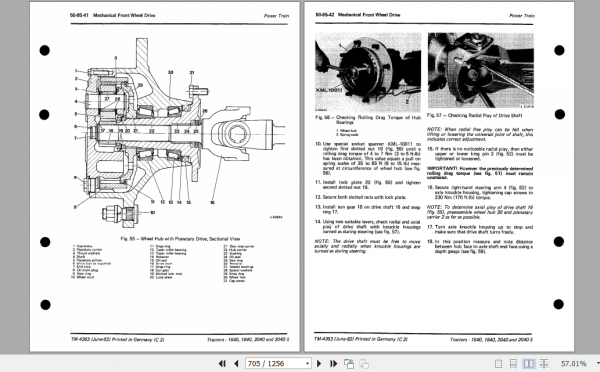The width and height of the screenshot is (600, 372).
Task: Click the Fig. 57 Checking Radial Play caption
Action: pos(474,115)
